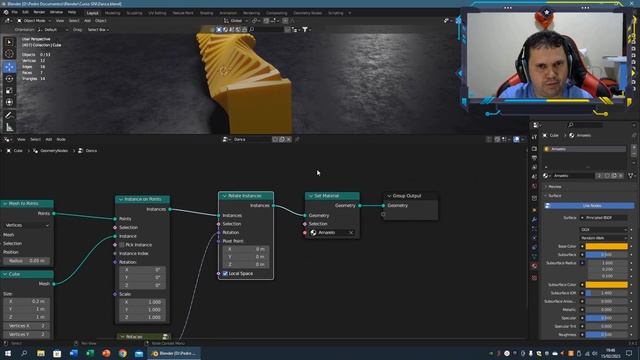
Task: Toggle the snap magnet button in viewport header
Action: point(266,20)
